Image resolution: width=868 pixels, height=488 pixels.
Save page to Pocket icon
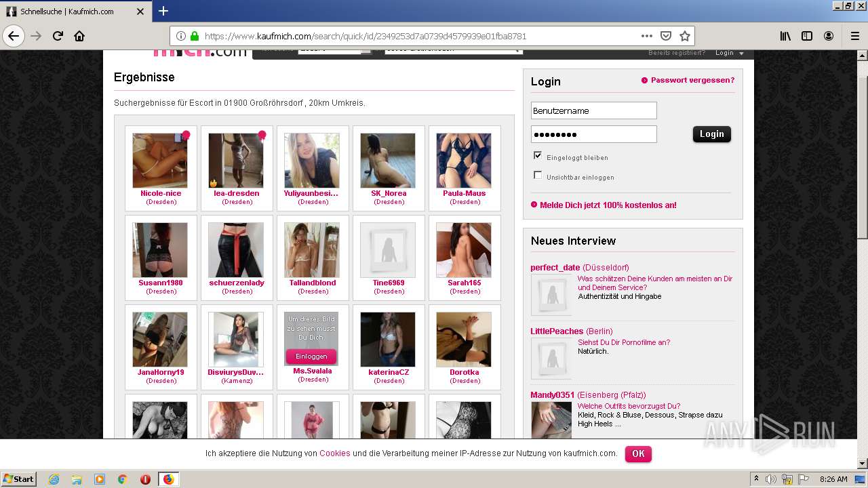[x=666, y=36]
